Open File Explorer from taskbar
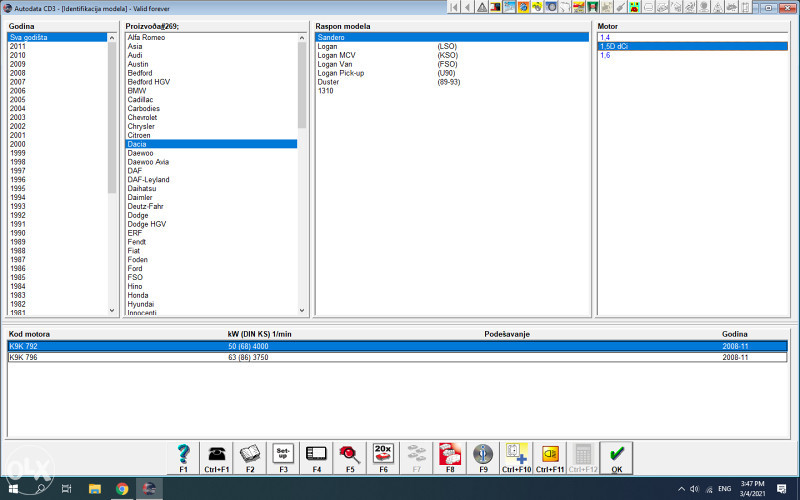 pos(95,489)
